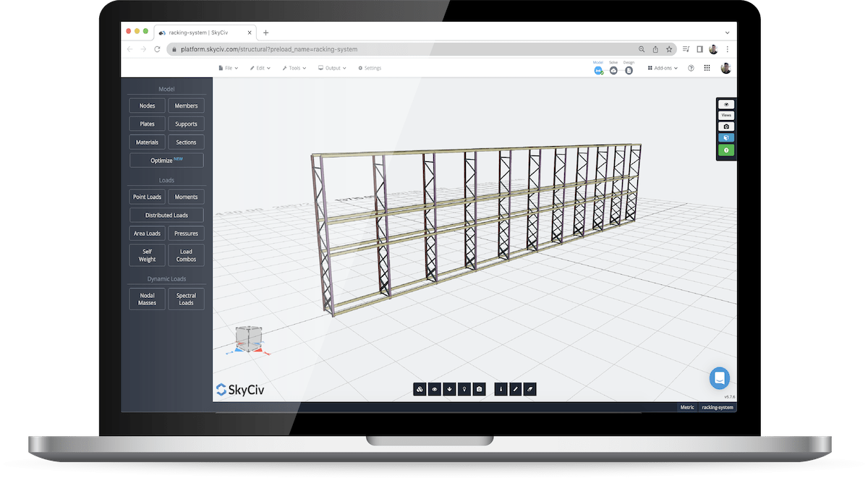This screenshot has width=868, height=478.
Task: Expand the Output dropdown menu
Action: point(331,67)
